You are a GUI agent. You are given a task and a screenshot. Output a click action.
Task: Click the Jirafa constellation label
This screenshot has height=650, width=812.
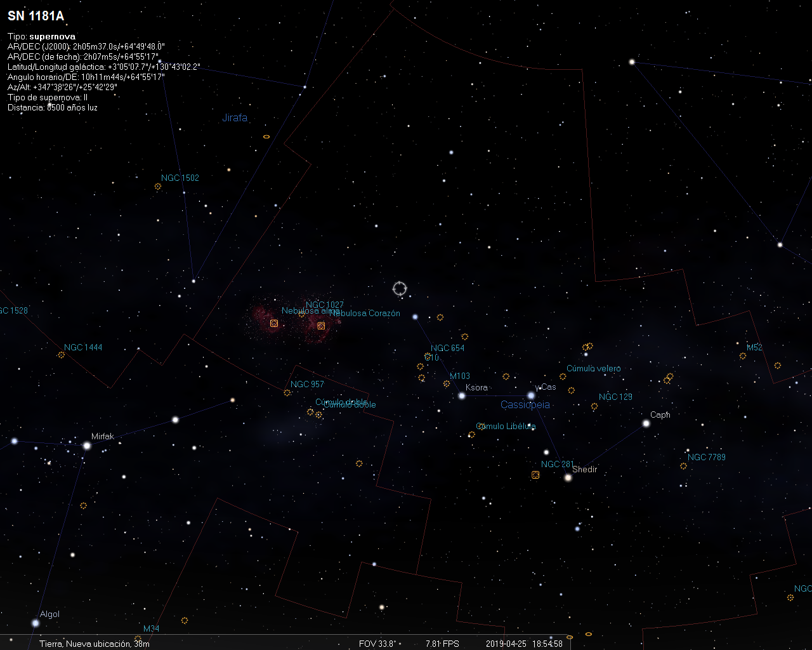coord(235,117)
